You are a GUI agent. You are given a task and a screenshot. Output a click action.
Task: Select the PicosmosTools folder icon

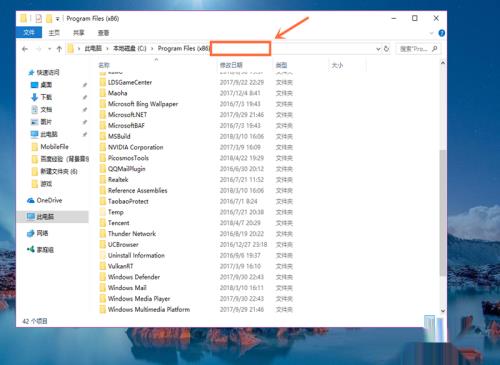click(103, 158)
